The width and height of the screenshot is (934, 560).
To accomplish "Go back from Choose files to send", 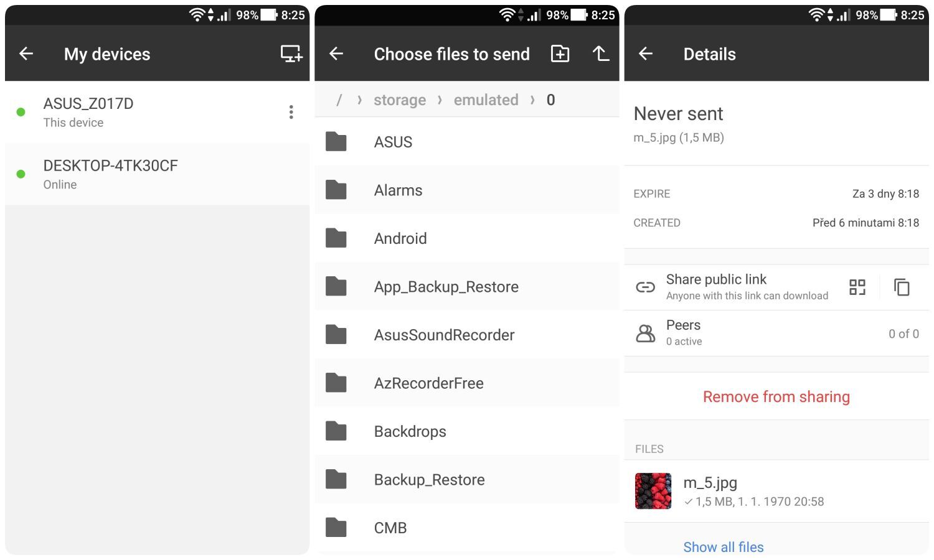I will pos(336,54).
